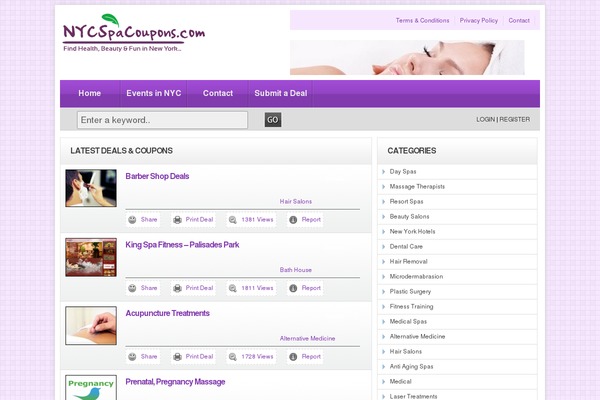
Task: Go to Events in NYC
Action: pyautogui.click(x=154, y=93)
